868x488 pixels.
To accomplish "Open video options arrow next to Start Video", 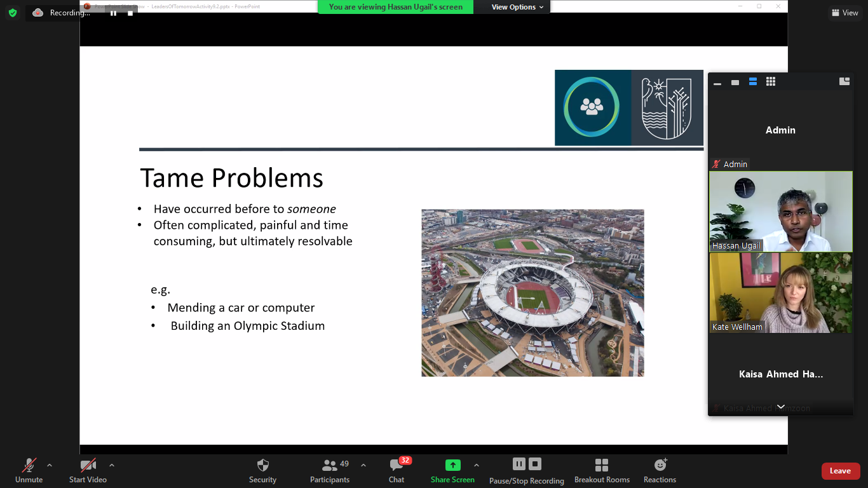I will (112, 465).
